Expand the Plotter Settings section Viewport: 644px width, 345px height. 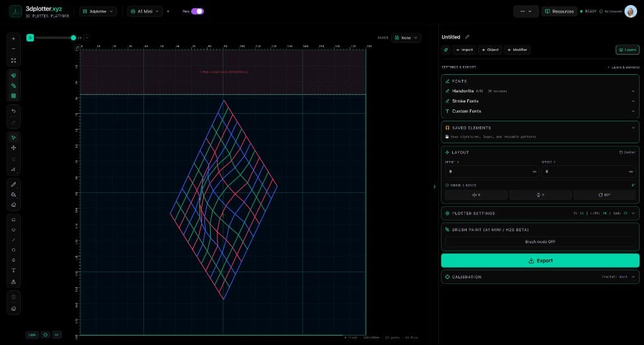click(x=540, y=213)
